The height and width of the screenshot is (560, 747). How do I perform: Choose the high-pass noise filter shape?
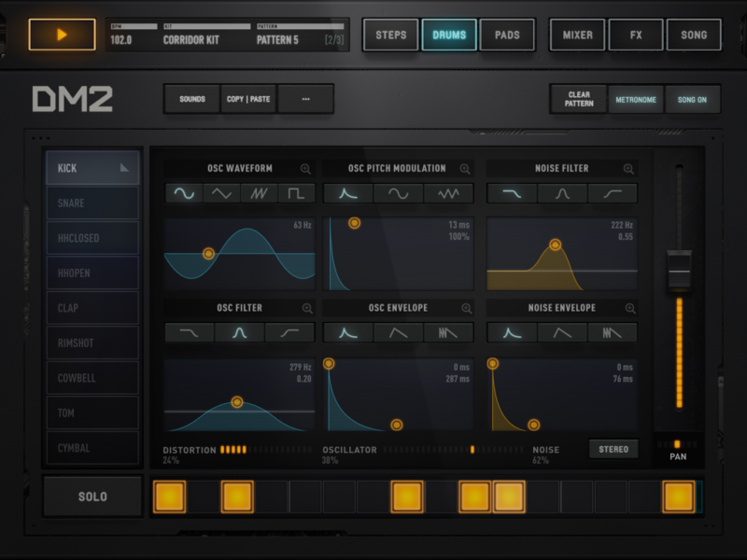tap(613, 193)
